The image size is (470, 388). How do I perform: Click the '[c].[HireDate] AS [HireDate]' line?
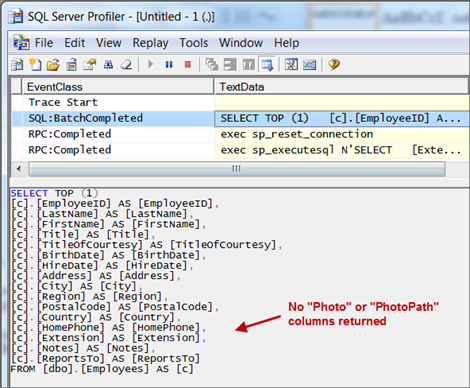tap(102, 265)
